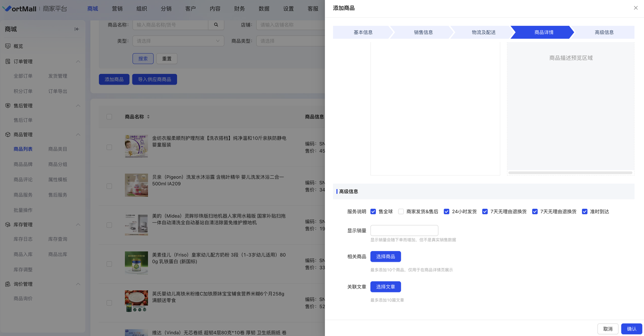
Task: Click the 显示销量 input field
Action: (x=404, y=231)
